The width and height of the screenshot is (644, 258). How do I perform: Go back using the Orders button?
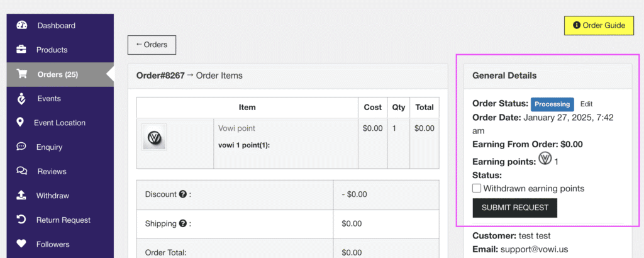point(152,45)
